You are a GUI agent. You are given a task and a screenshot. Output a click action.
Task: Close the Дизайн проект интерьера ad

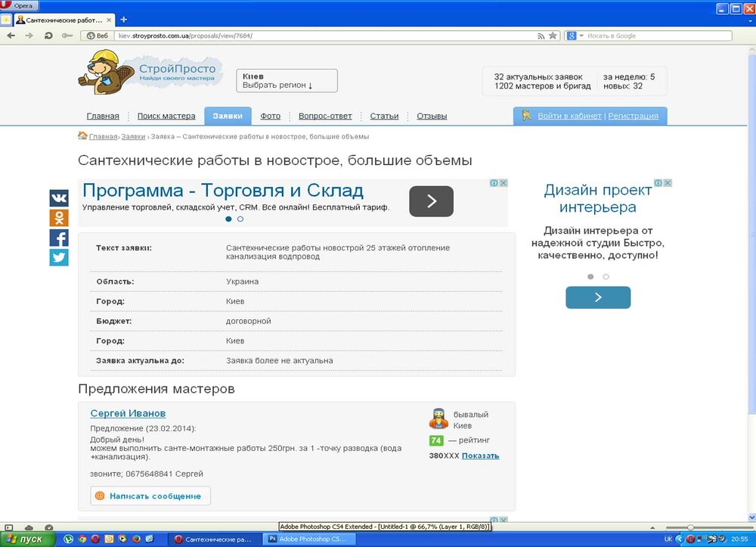(668, 183)
